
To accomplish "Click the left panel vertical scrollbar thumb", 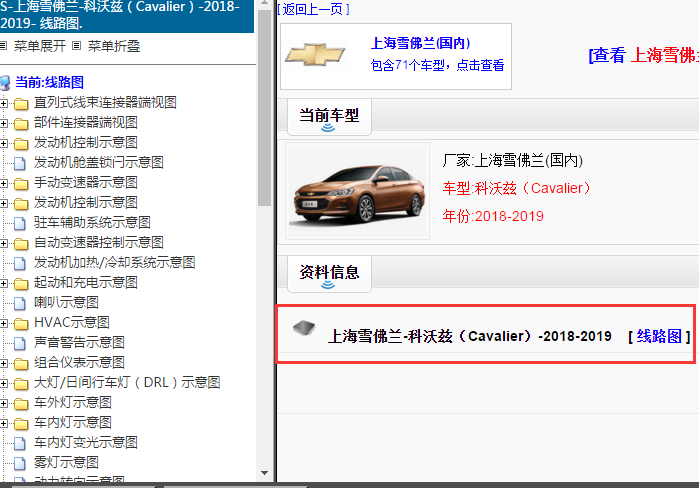I will [x=264, y=107].
